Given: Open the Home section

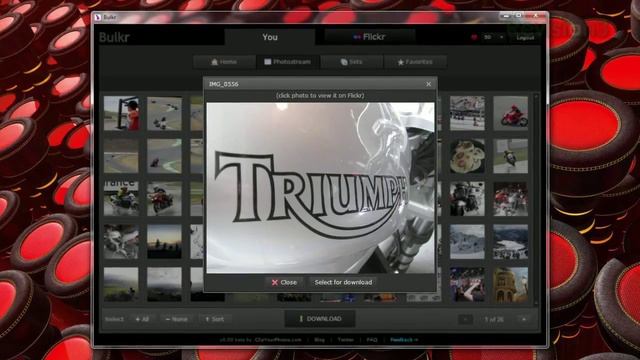Looking at the screenshot, I should point(224,62).
